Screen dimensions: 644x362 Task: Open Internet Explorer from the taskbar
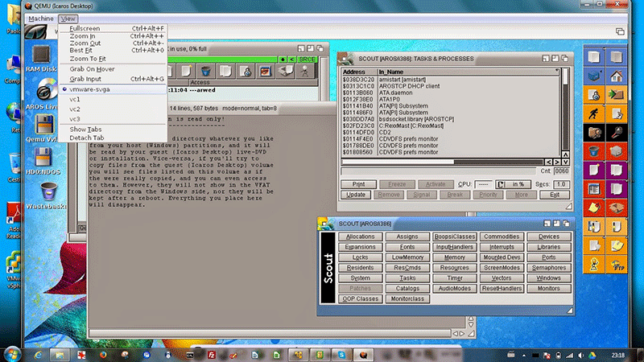click(x=38, y=355)
